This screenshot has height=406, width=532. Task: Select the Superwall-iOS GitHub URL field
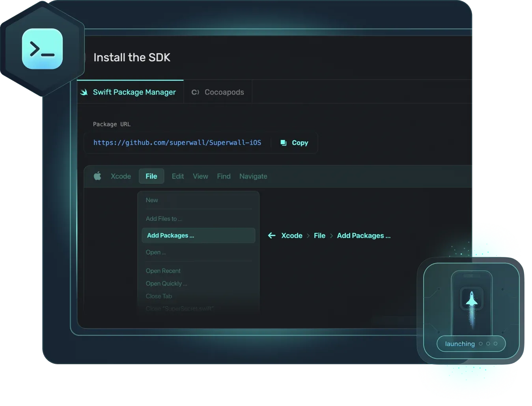tap(177, 143)
